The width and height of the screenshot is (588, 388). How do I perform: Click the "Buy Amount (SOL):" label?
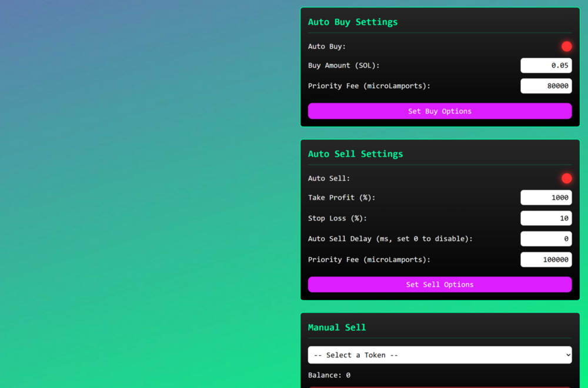pos(343,65)
